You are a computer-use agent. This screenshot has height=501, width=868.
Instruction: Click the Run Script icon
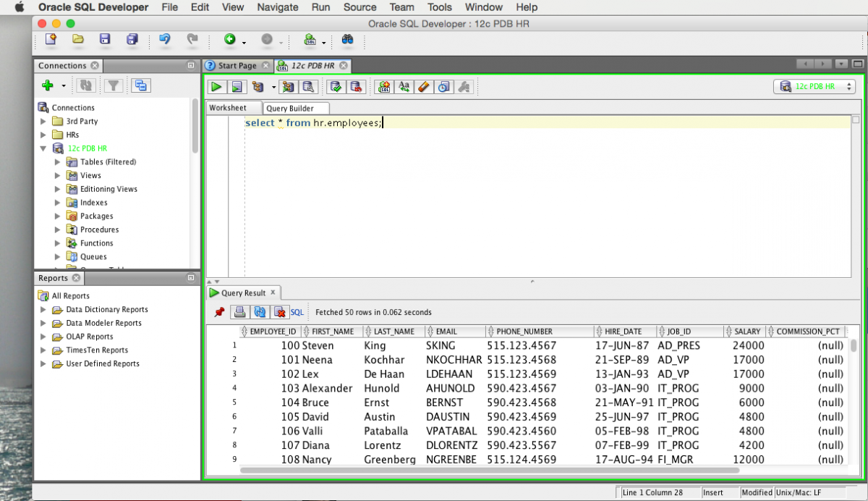point(237,87)
